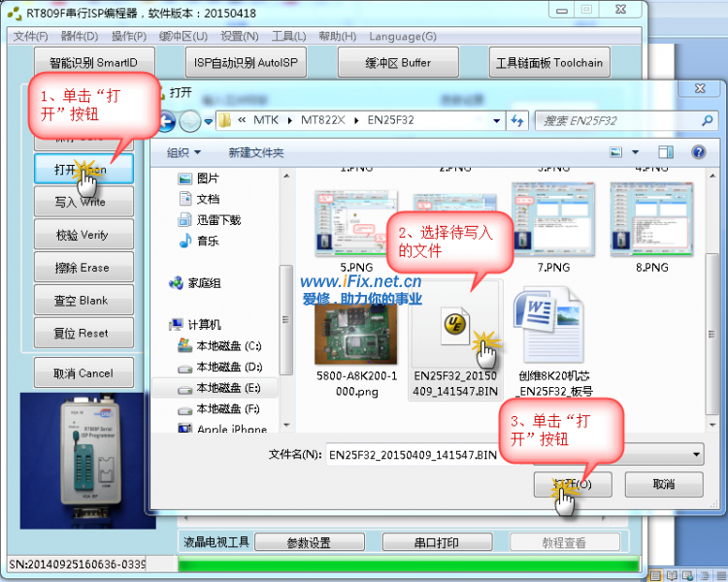Click the 校验 Verify button
The image size is (728, 582).
tap(82, 235)
